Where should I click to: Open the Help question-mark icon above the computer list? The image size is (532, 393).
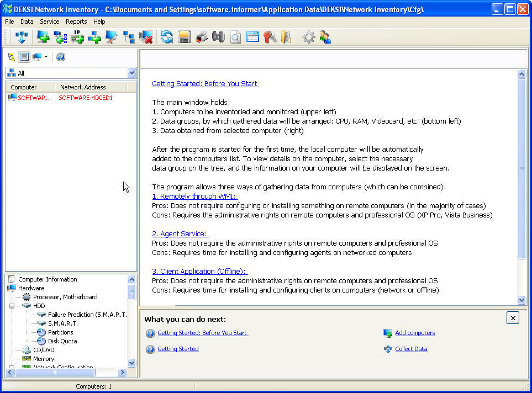(60, 56)
